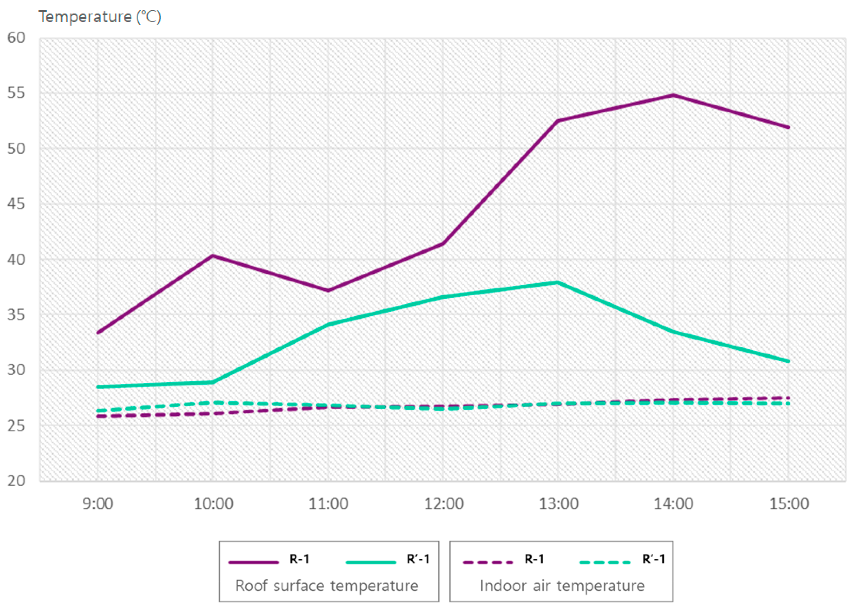The height and width of the screenshot is (616, 857).
Task: Click the green solid R′-1 legend line
Action: (x=371, y=562)
